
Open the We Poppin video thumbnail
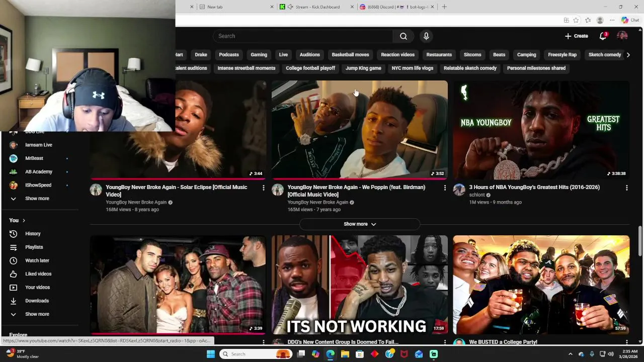click(x=360, y=130)
